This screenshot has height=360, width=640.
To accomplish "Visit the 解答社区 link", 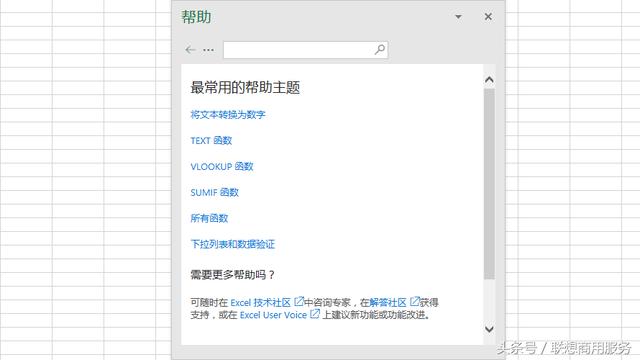I will tap(388, 302).
